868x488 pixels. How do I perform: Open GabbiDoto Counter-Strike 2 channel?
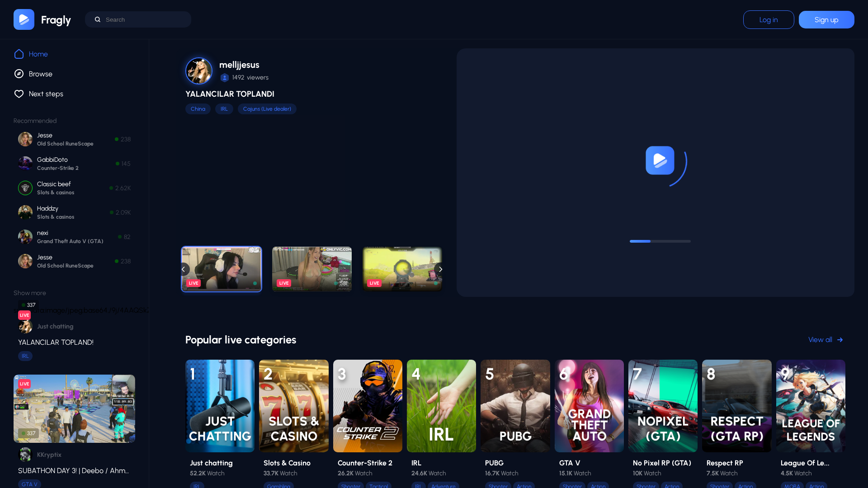click(75, 164)
